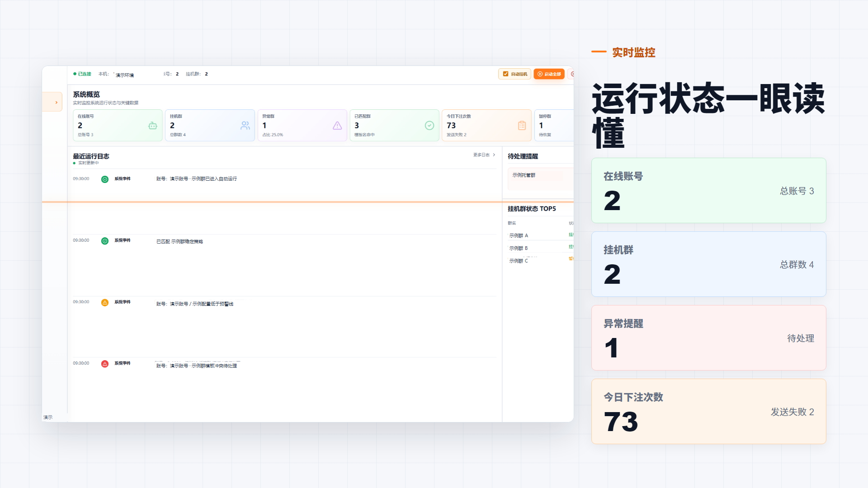Click log text 示例群模板冲突待处理
The height and width of the screenshot is (488, 868).
pyautogui.click(x=214, y=366)
